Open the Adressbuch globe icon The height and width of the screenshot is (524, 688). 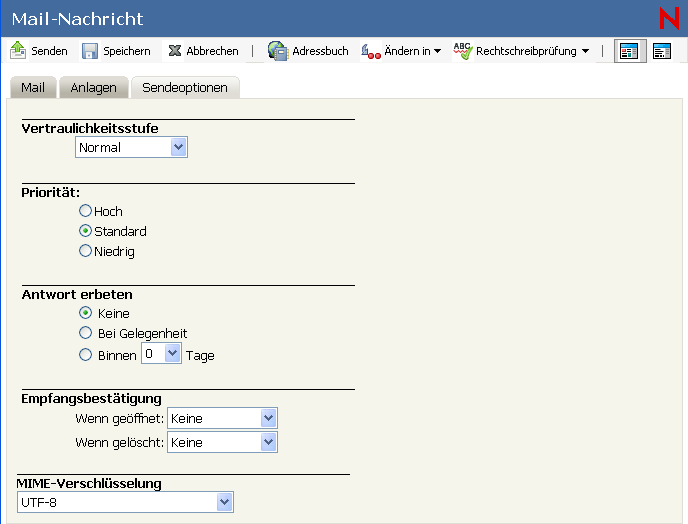tap(278, 51)
